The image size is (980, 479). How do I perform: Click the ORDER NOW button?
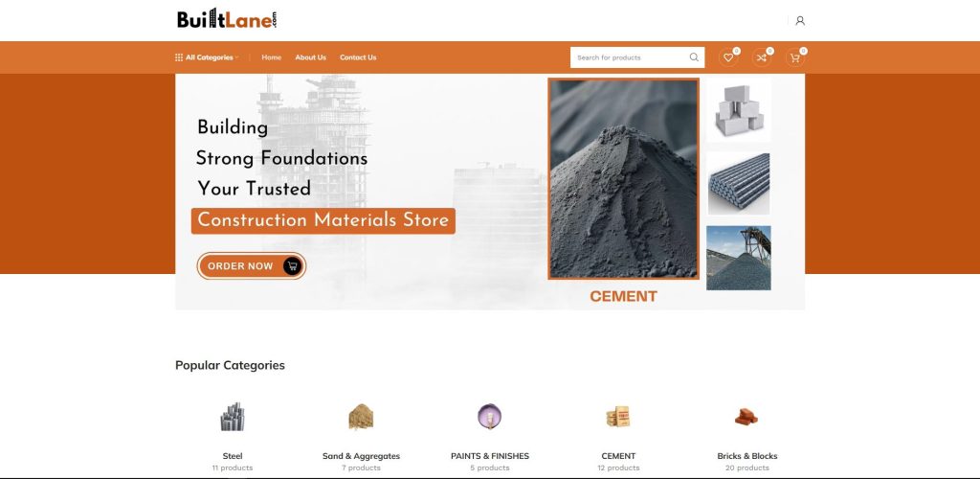click(x=252, y=265)
